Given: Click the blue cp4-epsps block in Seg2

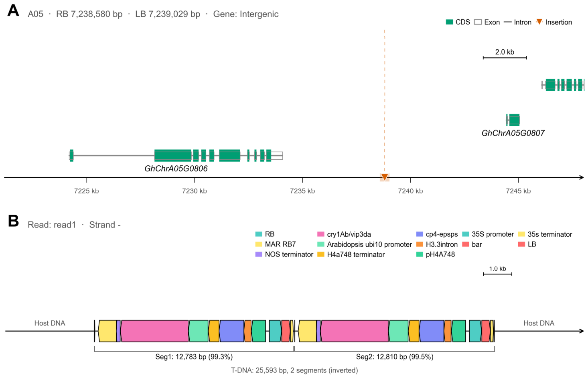Looking at the screenshot, I should coord(432,331).
